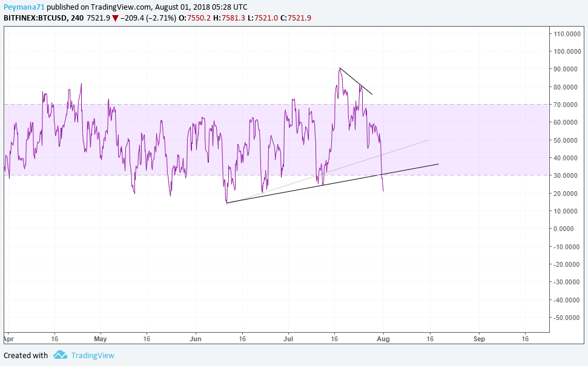This screenshot has height=366, width=588.
Task: Click the 70.0000 overbought level label
Action: [567, 105]
